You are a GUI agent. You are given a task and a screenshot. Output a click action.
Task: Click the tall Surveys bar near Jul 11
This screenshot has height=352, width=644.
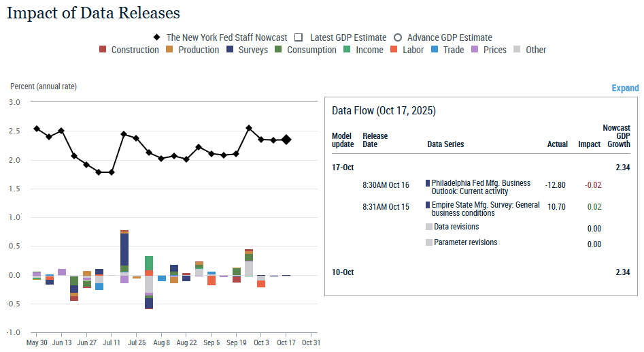click(x=124, y=249)
